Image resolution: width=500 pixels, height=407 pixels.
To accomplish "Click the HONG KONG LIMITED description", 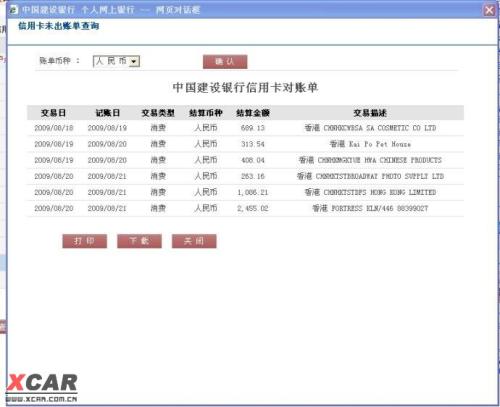I will coord(370,192).
